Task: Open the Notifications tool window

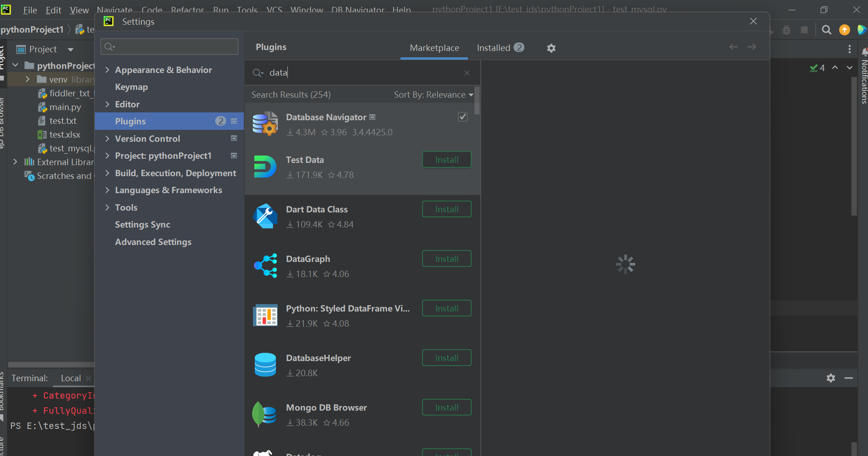Action: [x=864, y=76]
